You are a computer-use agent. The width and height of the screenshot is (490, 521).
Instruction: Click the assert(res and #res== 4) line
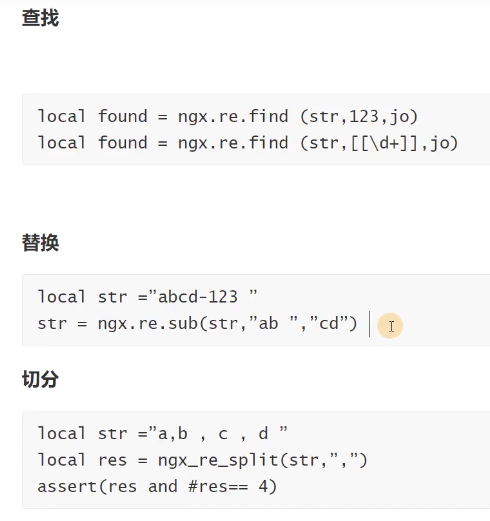click(157, 487)
